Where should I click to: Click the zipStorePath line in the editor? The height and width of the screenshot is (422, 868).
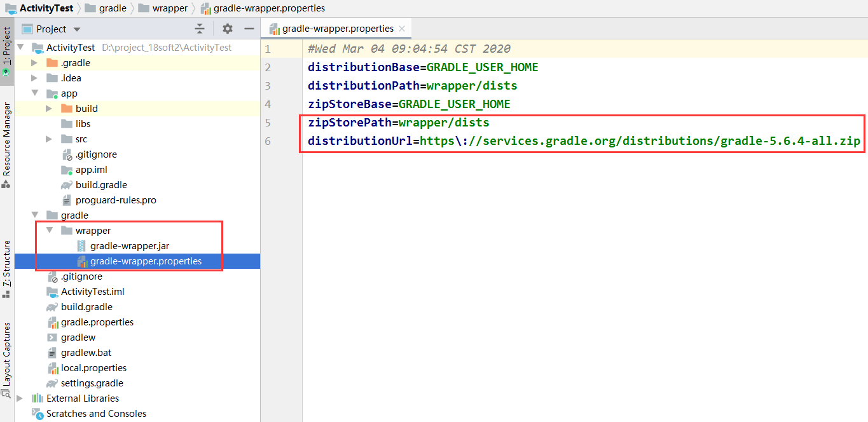tap(399, 122)
